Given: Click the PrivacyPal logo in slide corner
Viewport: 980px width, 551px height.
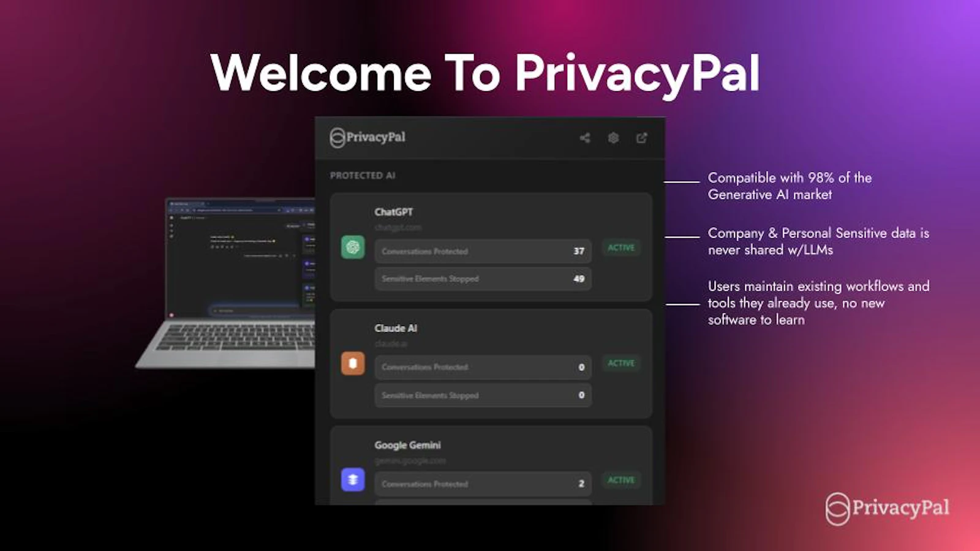Looking at the screenshot, I should pyautogui.click(x=888, y=508).
